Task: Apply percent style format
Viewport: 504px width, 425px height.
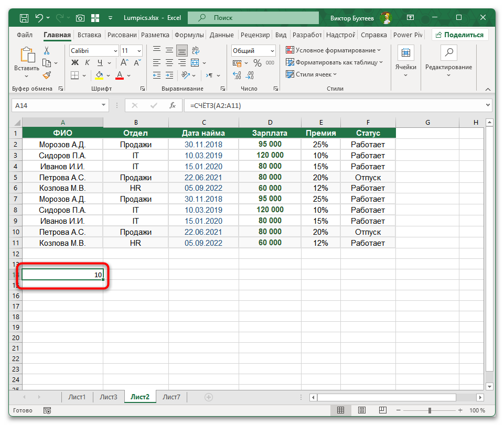Action: point(258,63)
